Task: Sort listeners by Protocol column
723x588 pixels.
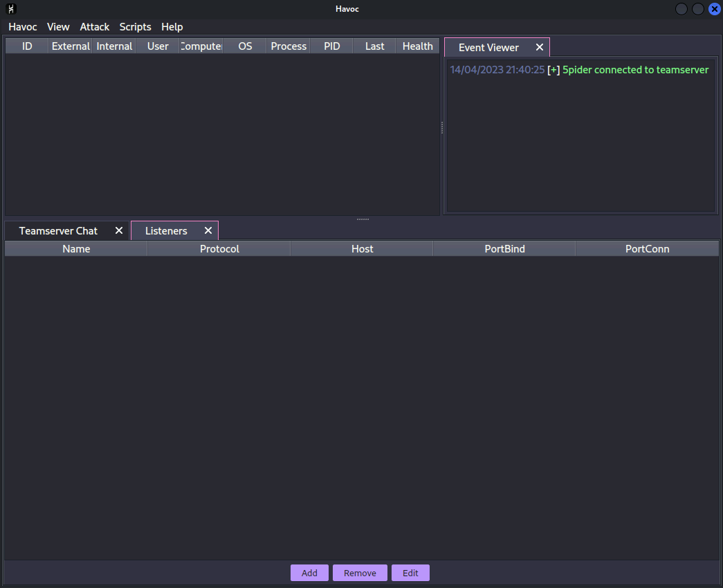Action: (219, 249)
